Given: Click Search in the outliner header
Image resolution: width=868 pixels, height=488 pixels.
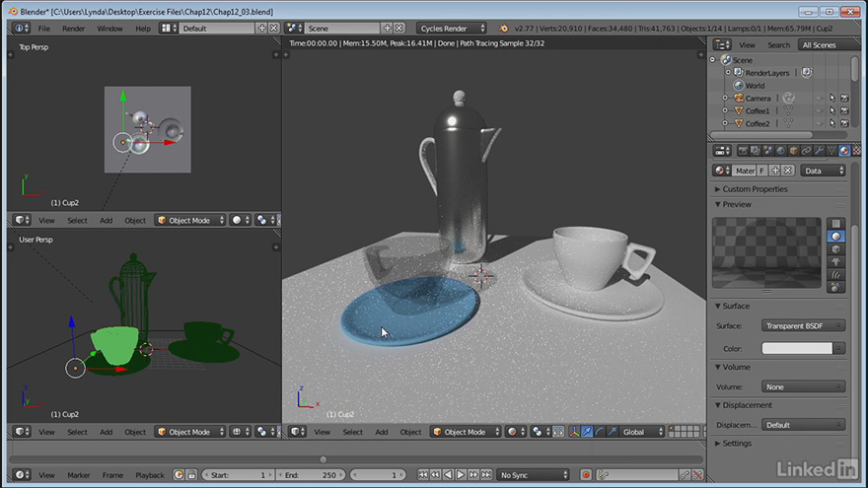Looking at the screenshot, I should coord(778,44).
